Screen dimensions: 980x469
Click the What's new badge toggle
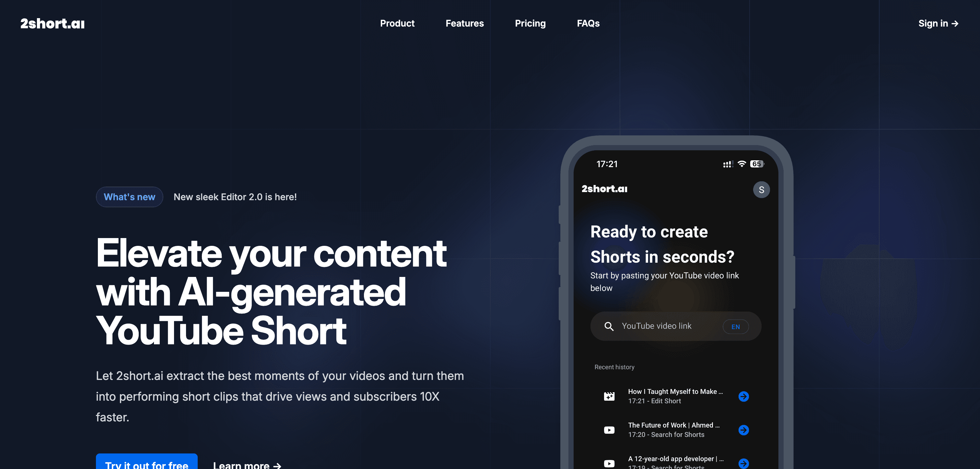(129, 197)
